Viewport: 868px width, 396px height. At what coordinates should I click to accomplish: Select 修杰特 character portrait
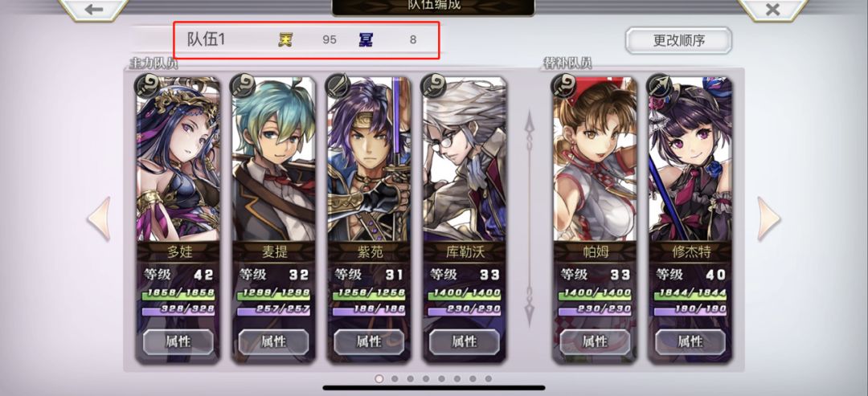pos(690,159)
